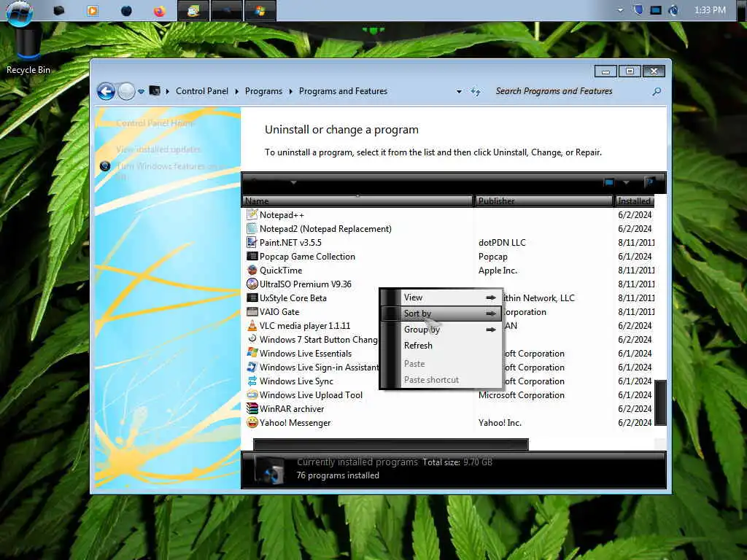Open View installed updates link
The width and height of the screenshot is (747, 560).
click(x=158, y=149)
